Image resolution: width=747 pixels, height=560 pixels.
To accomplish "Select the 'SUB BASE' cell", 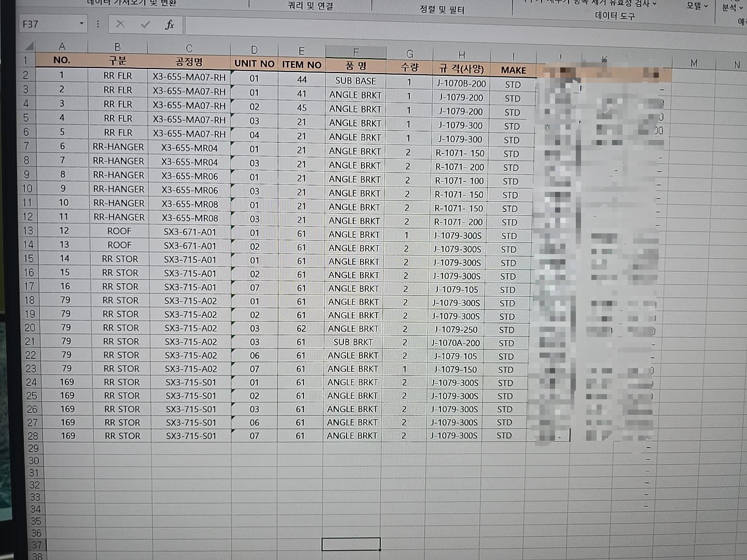I will (x=355, y=81).
